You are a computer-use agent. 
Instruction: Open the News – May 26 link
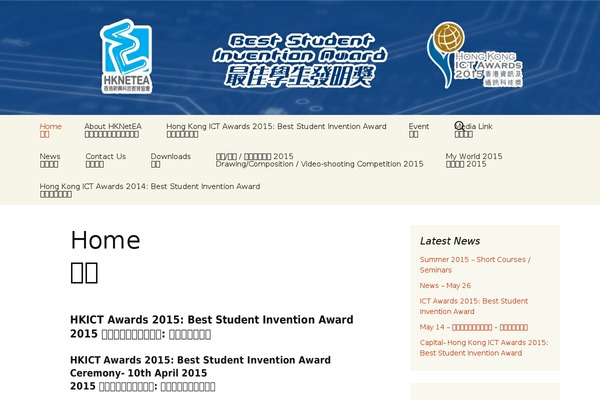pyautogui.click(x=445, y=286)
